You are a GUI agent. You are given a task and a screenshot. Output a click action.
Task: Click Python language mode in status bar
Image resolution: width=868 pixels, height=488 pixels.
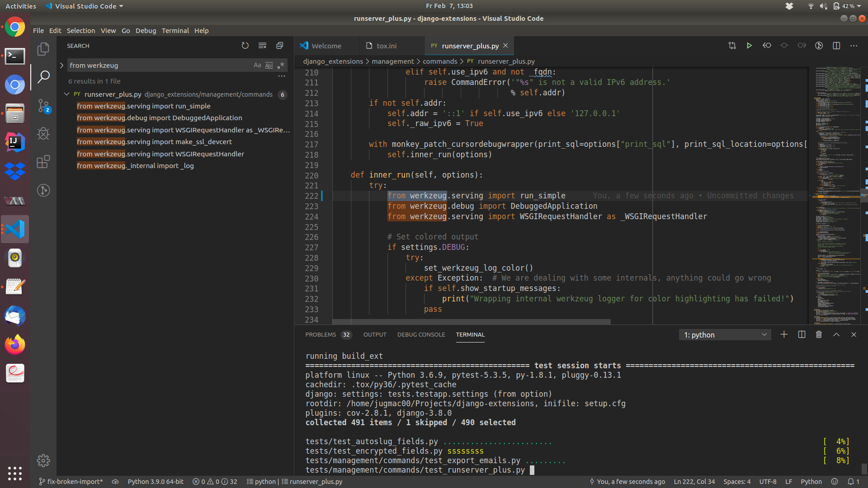point(811,482)
